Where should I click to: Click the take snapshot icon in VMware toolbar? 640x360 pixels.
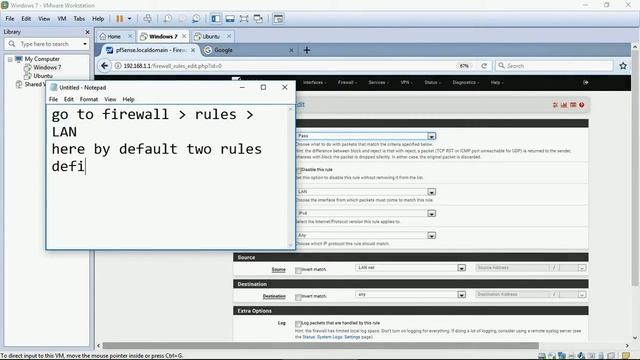(x=168, y=19)
